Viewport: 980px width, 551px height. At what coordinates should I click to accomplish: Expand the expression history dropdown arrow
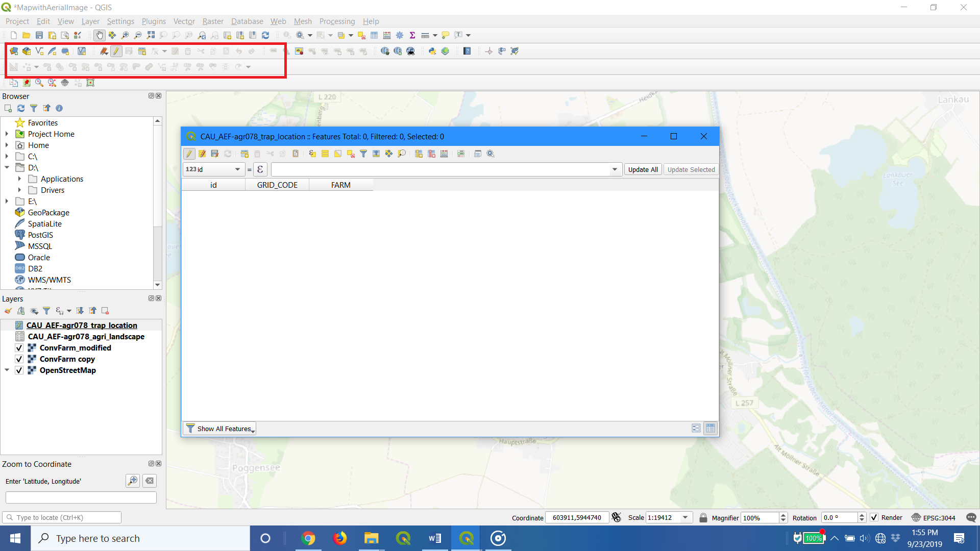[615, 169]
